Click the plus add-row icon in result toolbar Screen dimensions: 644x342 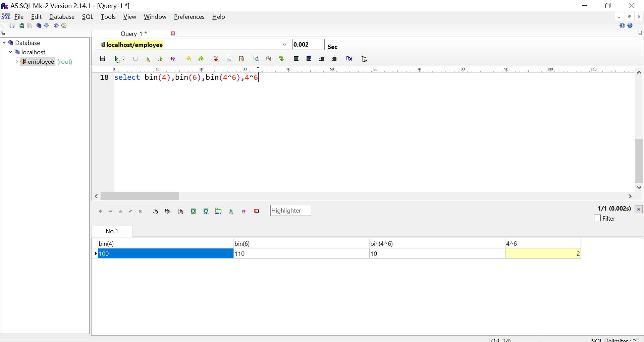click(x=100, y=211)
